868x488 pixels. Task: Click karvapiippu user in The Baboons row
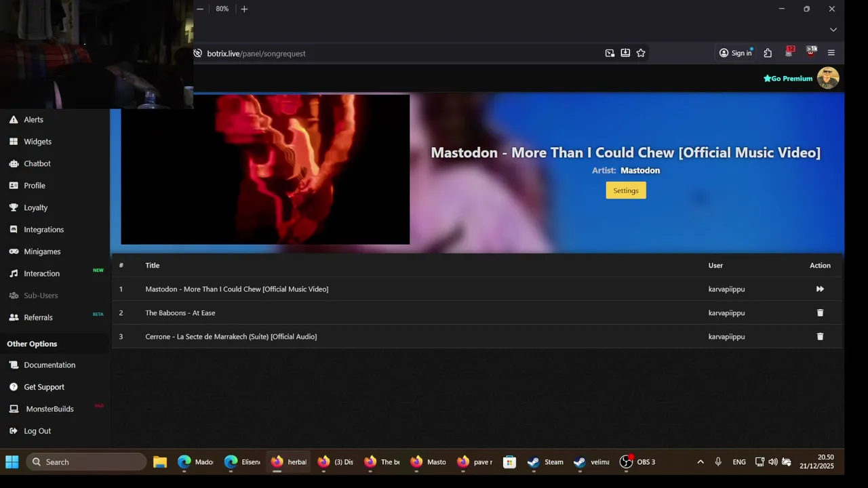point(726,312)
